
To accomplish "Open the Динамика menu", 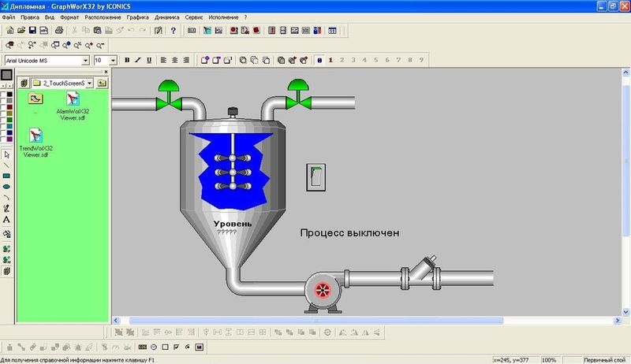I will (x=166, y=17).
